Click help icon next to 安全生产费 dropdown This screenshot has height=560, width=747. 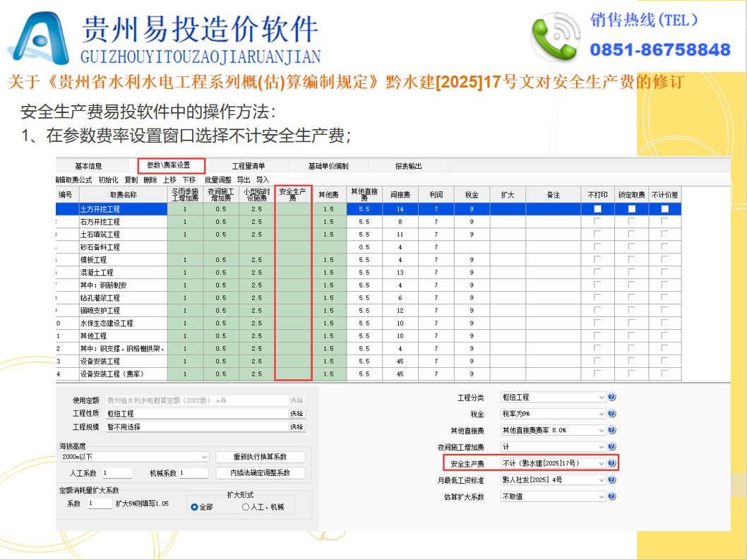point(611,463)
